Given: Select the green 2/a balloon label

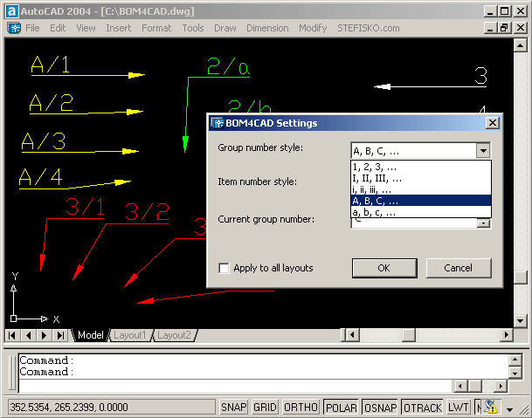Looking at the screenshot, I should click(229, 66).
